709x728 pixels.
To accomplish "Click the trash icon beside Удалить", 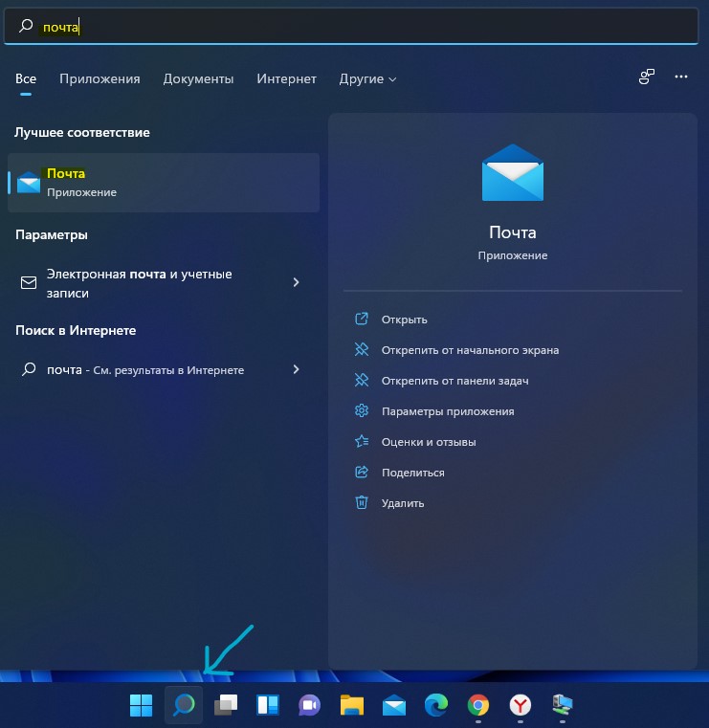I will tap(362, 502).
